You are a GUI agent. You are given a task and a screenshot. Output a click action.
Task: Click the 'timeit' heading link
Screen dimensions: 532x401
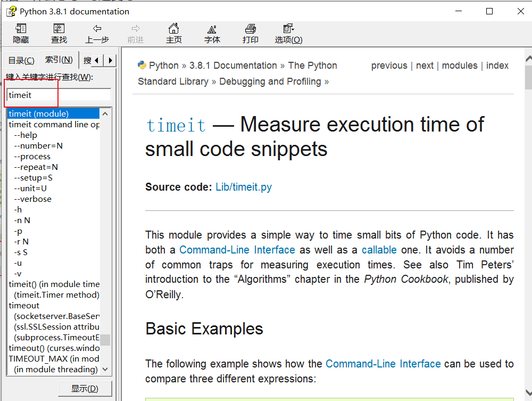click(176, 125)
